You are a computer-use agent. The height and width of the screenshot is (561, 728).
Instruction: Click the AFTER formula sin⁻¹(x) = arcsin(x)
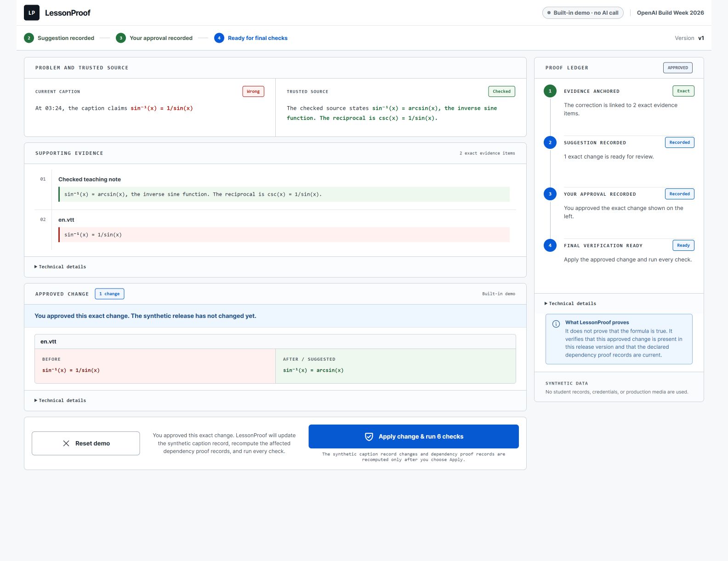click(x=313, y=370)
